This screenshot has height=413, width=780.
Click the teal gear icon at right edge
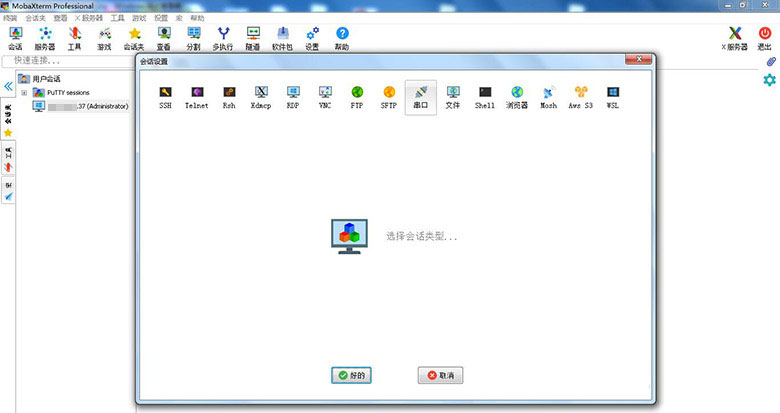point(770,80)
